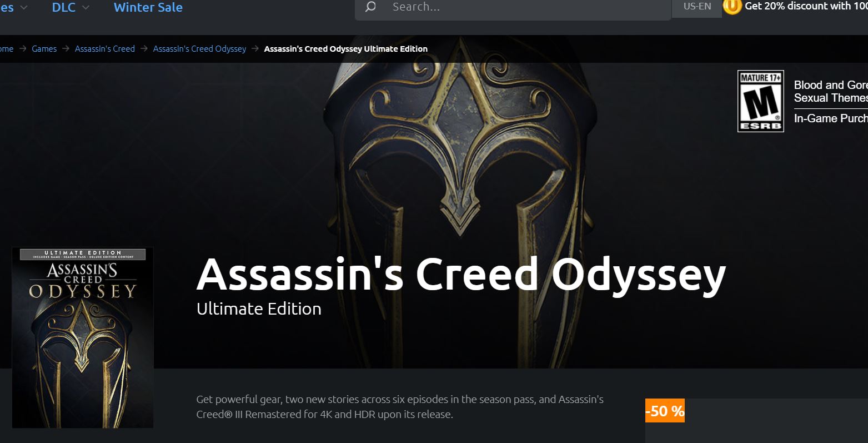Click the Assassin's Creed Odyssey title heading
The image size is (868, 443).
click(461, 275)
